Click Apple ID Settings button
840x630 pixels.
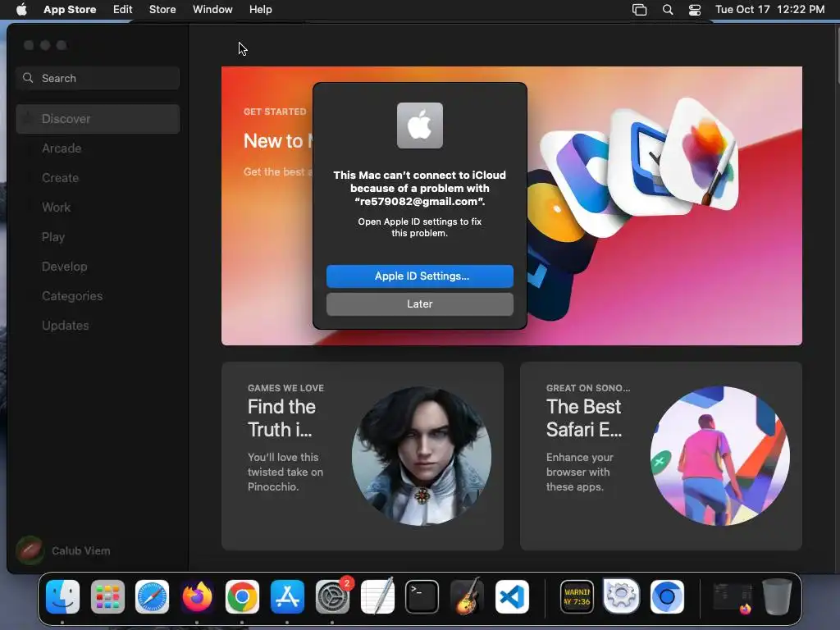click(420, 276)
